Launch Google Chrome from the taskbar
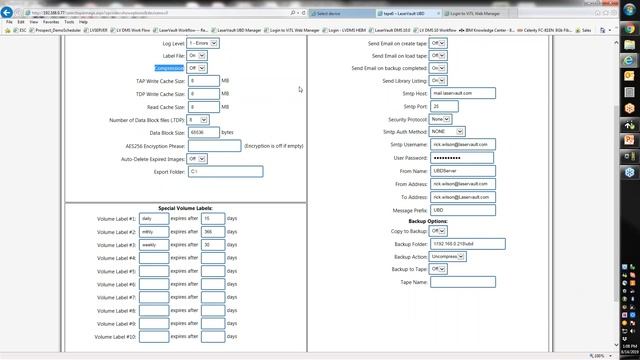The image size is (640, 360). [x=629, y=29]
